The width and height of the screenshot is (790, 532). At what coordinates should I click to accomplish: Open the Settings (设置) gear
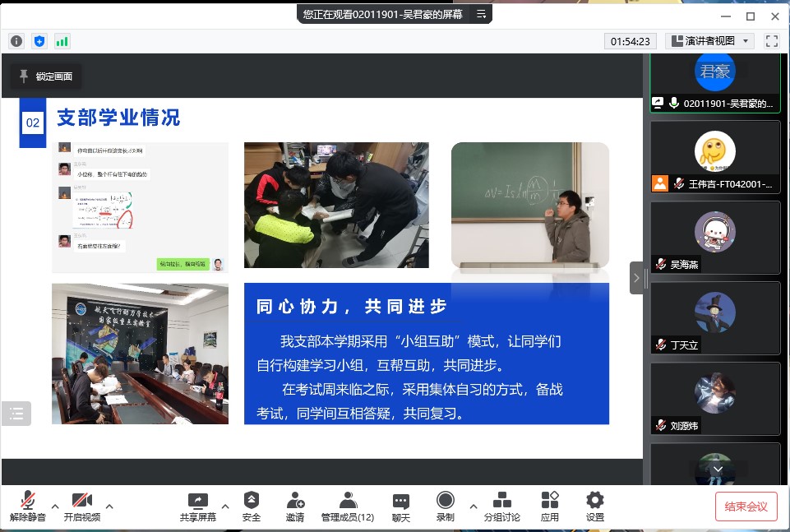pos(595,507)
